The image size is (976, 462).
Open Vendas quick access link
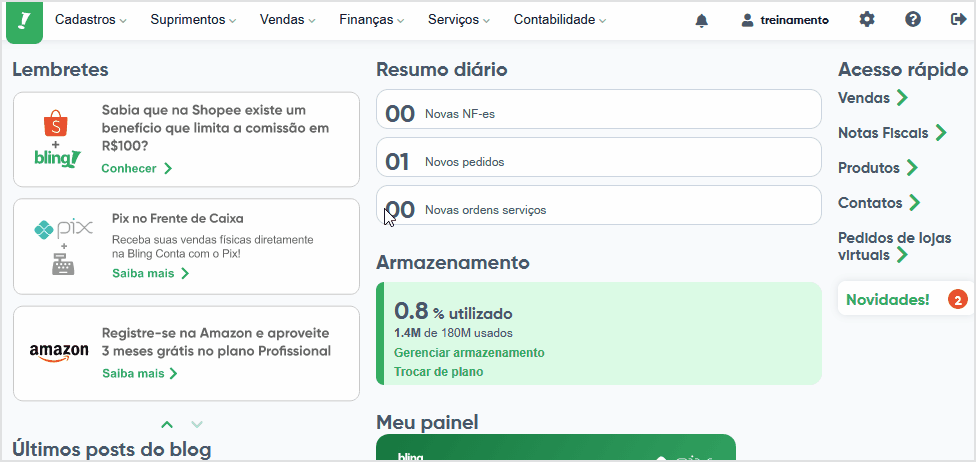click(864, 98)
